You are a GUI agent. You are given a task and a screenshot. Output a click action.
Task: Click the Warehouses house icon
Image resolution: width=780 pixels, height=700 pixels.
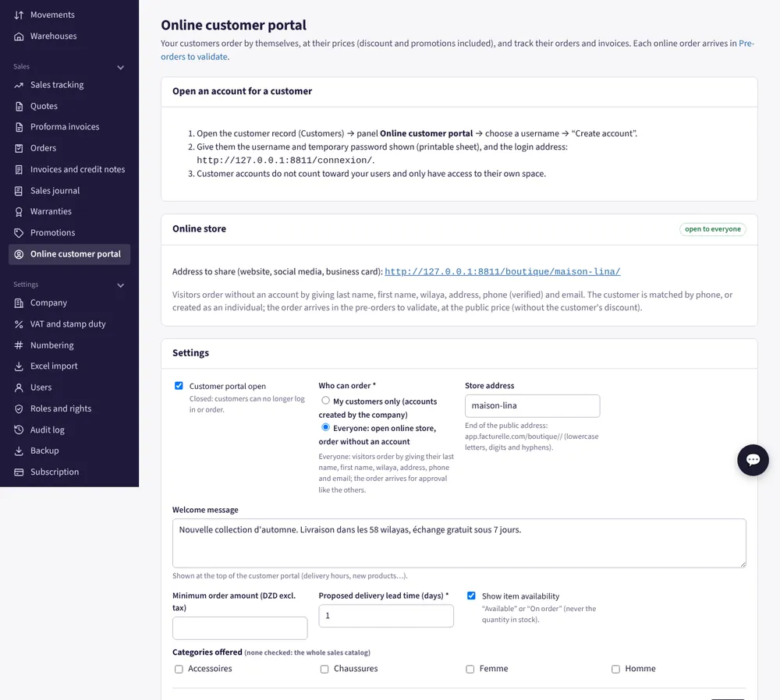(x=19, y=37)
